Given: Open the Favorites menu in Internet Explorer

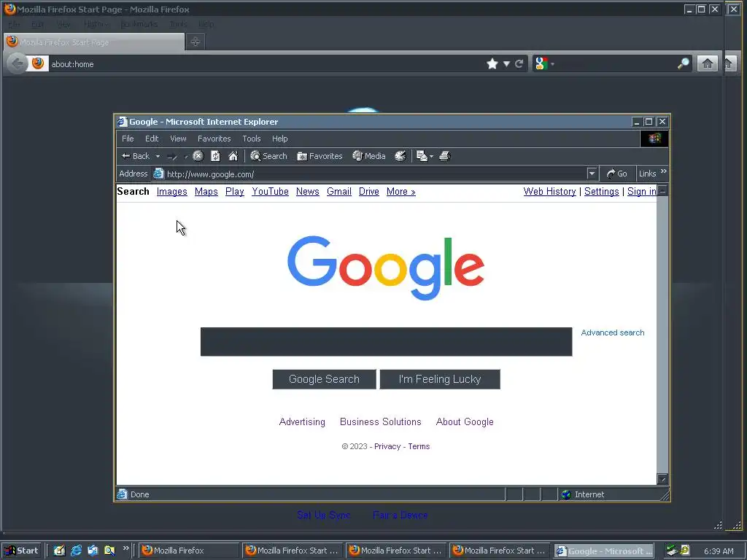Looking at the screenshot, I should [214, 139].
